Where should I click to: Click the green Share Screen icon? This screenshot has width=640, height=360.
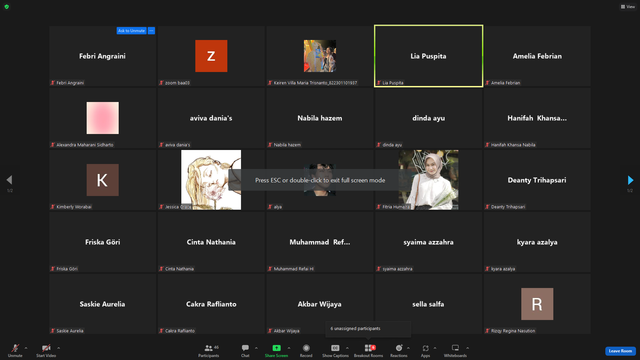coord(276,348)
